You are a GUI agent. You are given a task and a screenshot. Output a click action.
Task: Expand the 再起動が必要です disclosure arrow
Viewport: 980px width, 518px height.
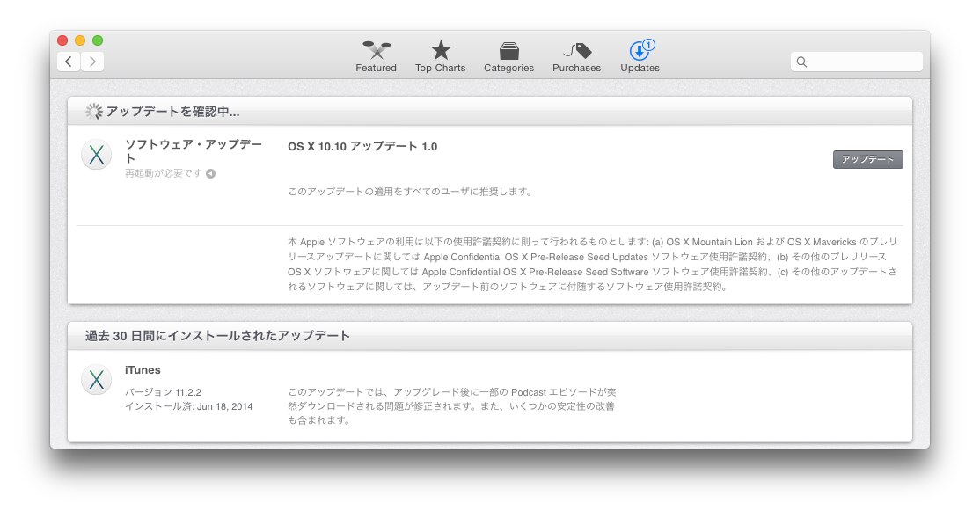click(x=210, y=174)
